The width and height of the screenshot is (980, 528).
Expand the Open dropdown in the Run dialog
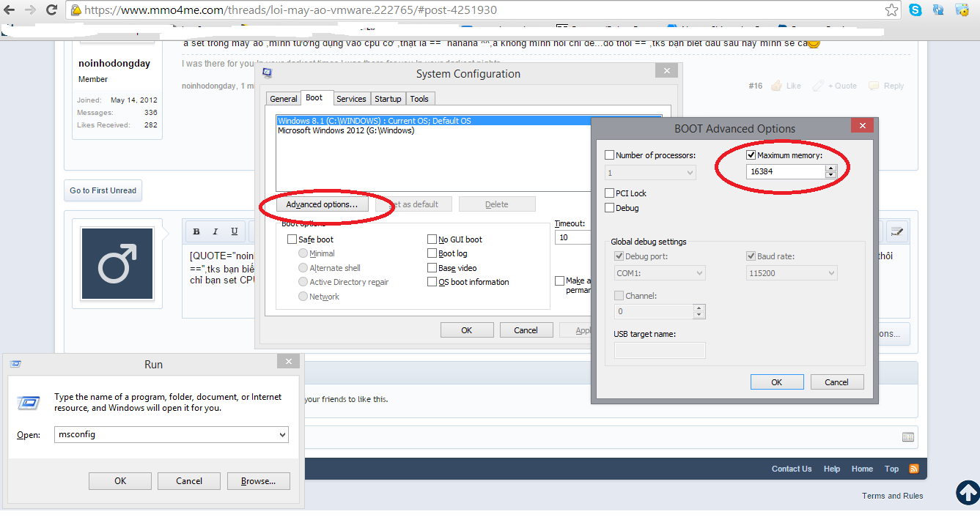[282, 435]
